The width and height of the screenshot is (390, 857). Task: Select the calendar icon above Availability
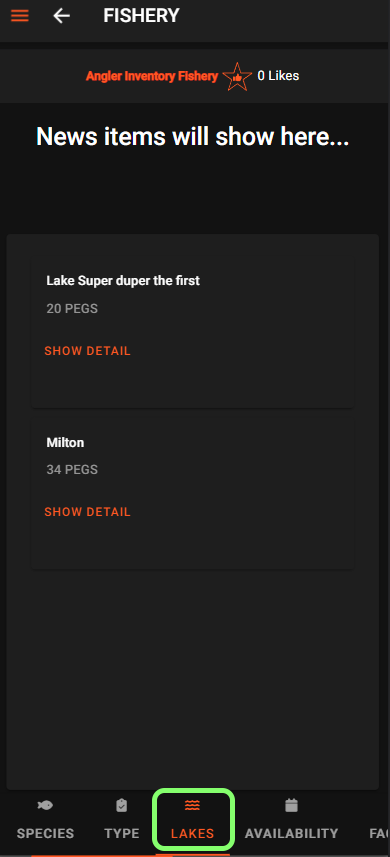292,805
